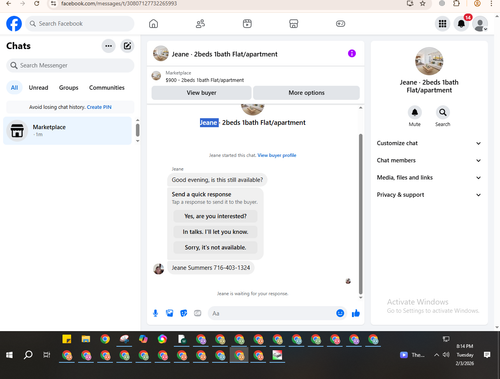This screenshot has width=500, height=379.
Task: Click the View buyer profile link
Action: coord(277,155)
